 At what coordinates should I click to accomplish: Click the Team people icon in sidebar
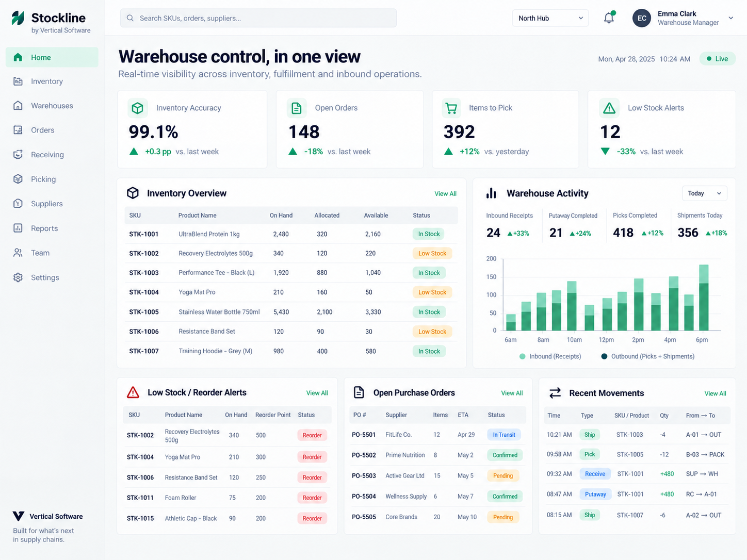(18, 253)
